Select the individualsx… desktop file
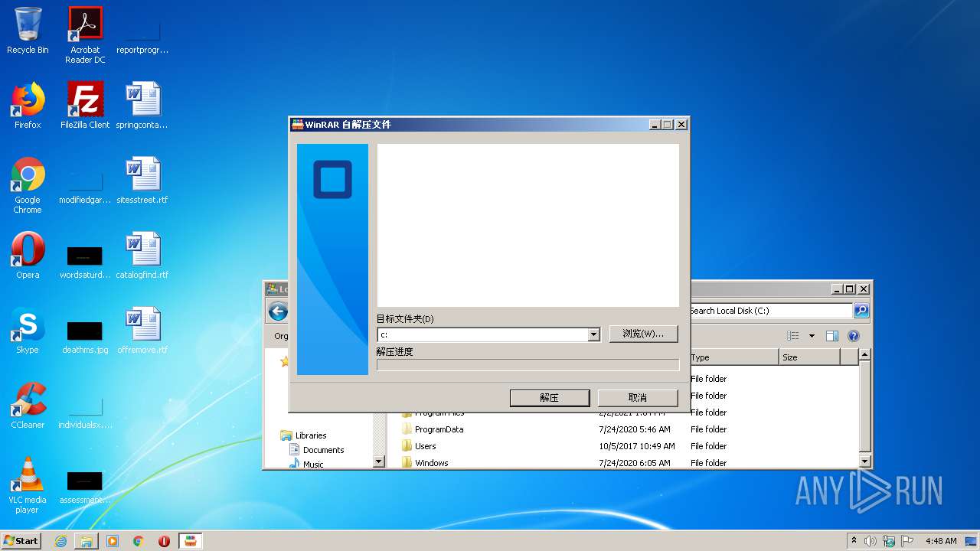The height and width of the screenshot is (551, 980). coord(85,412)
